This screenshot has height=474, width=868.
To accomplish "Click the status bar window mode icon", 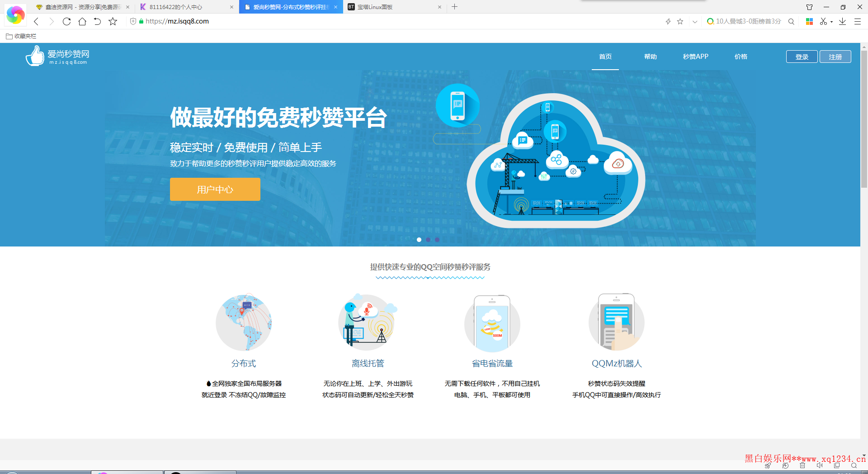I will [837, 465].
